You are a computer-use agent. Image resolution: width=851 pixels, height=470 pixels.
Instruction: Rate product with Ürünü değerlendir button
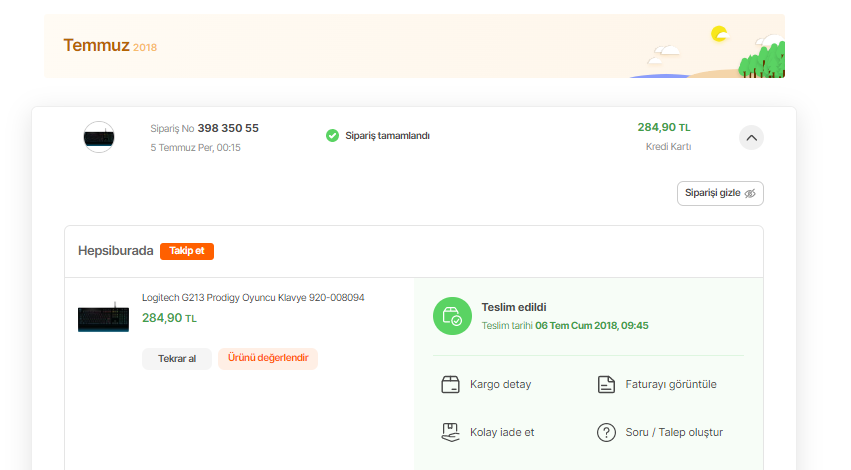[x=268, y=358]
